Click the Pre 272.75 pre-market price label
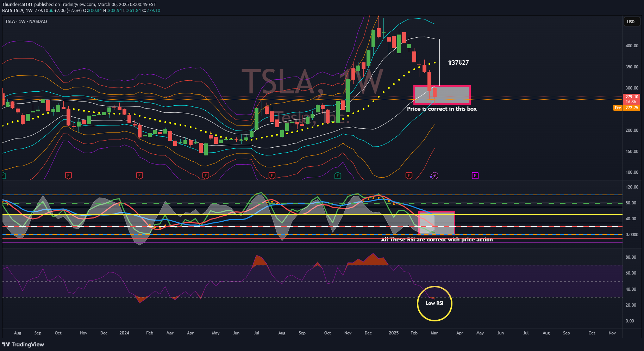 point(627,108)
